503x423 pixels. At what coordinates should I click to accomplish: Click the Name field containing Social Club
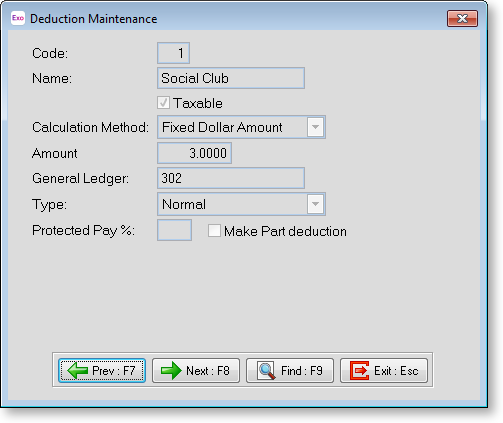point(231,78)
